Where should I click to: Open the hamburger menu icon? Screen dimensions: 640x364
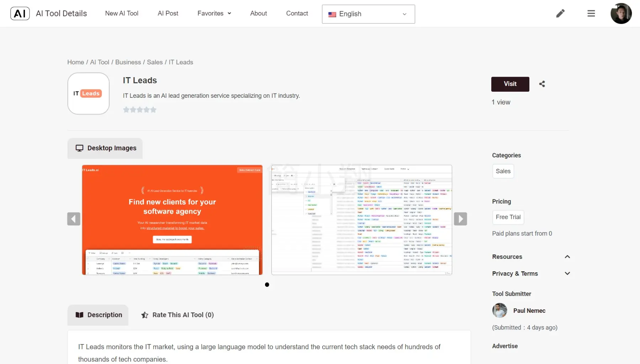point(591,14)
